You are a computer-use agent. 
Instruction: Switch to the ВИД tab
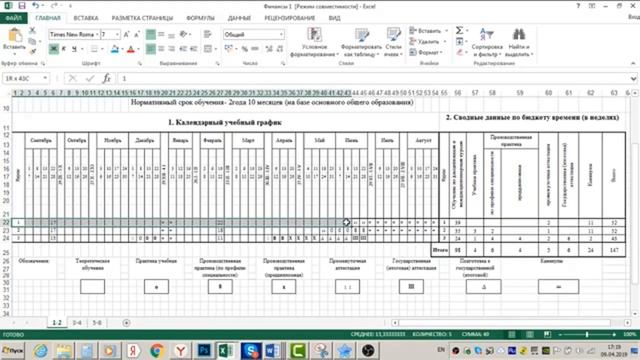[x=334, y=18]
